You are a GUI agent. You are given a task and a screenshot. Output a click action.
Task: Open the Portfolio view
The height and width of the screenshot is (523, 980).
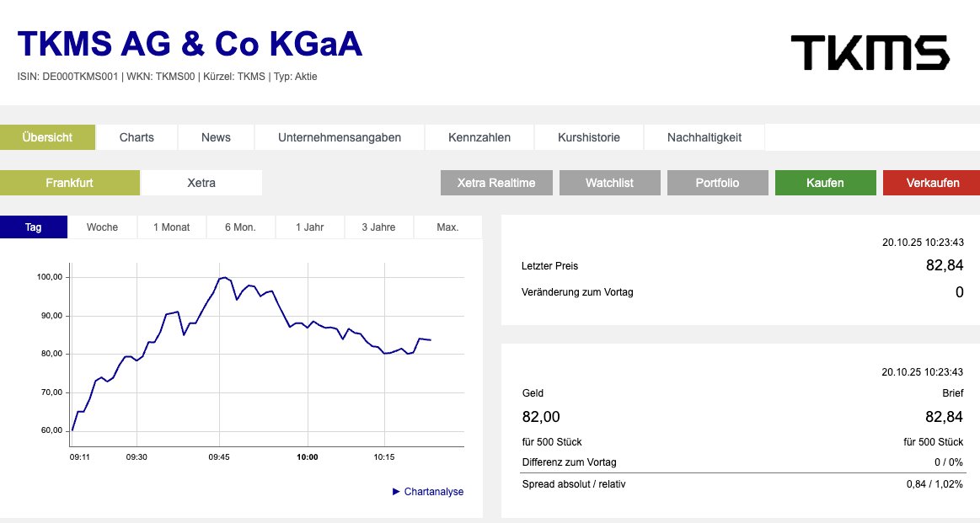pos(717,183)
